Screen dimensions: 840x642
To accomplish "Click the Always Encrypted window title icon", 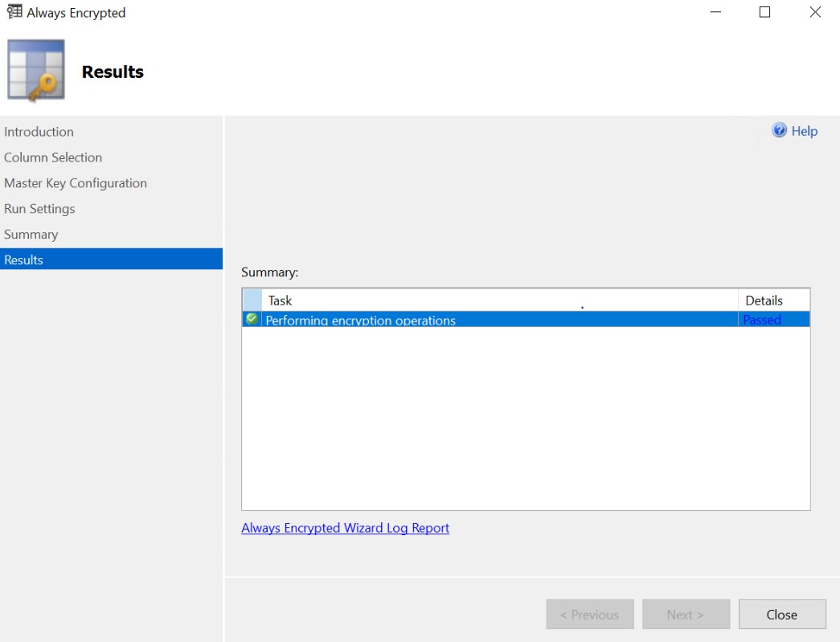I will pyautogui.click(x=14, y=12).
